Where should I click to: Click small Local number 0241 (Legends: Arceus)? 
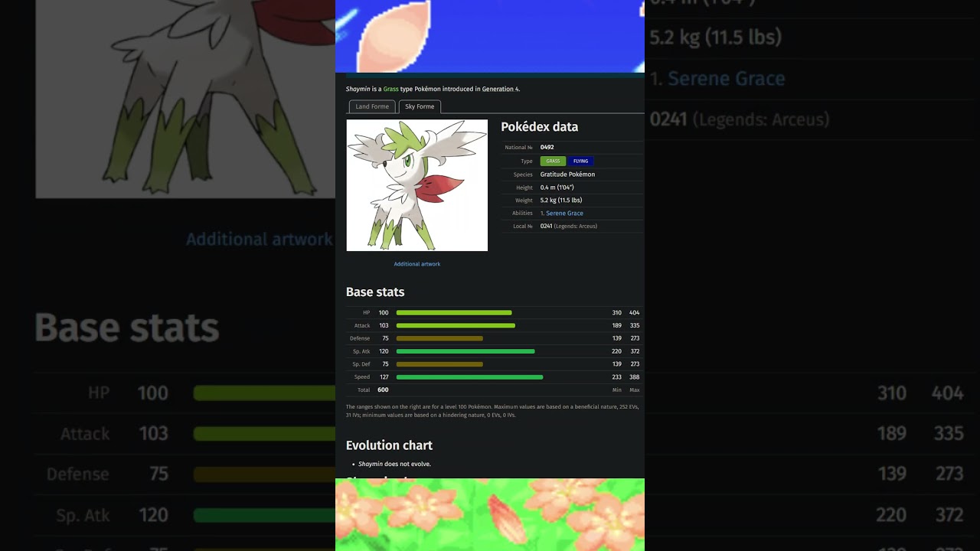(569, 227)
